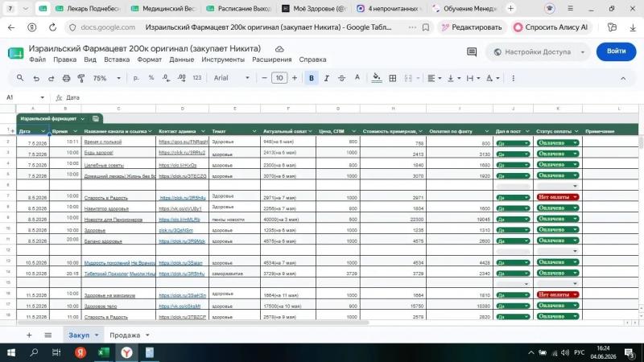
Task: Open the Данные menu
Action: coord(182,60)
